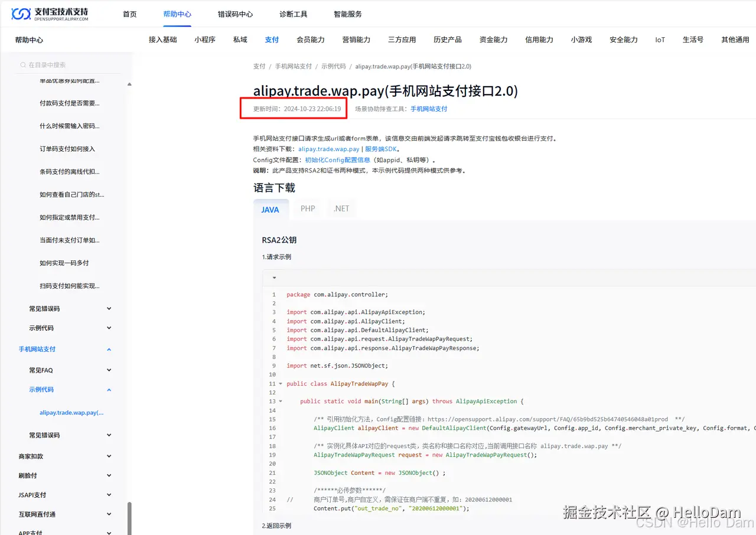
Task: Select IoT category tab
Action: pos(660,40)
